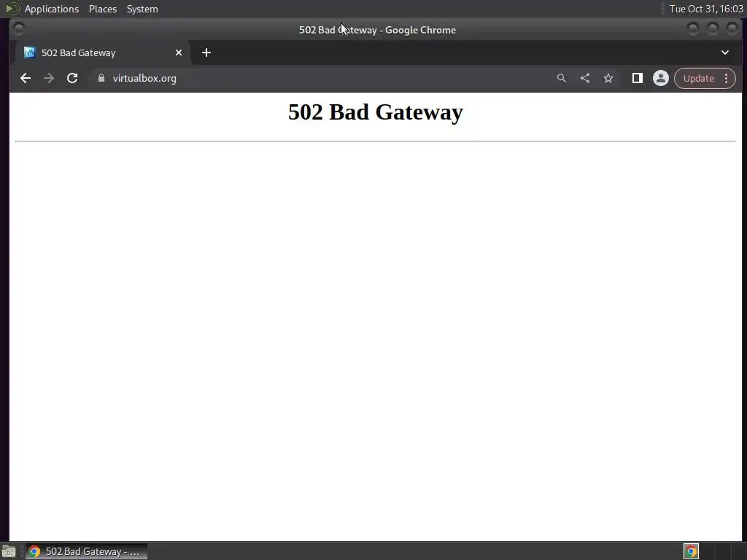View site information via lock icon
The image size is (747, 560).
coord(101,78)
